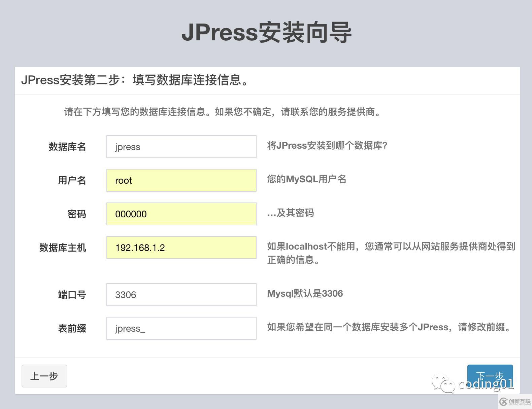Image resolution: width=532 pixels, height=409 pixels.
Task: Click the hint about 安装多个JPress 请修改前缀
Action: click(x=390, y=327)
